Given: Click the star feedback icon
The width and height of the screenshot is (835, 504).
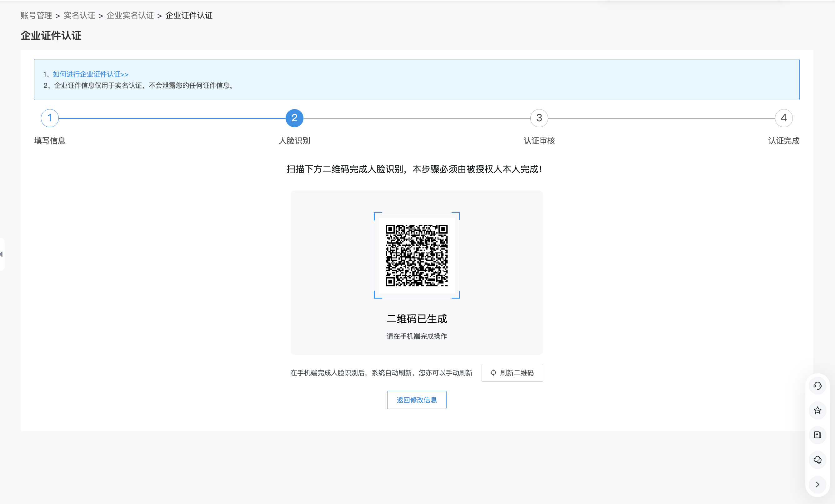Looking at the screenshot, I should (817, 411).
